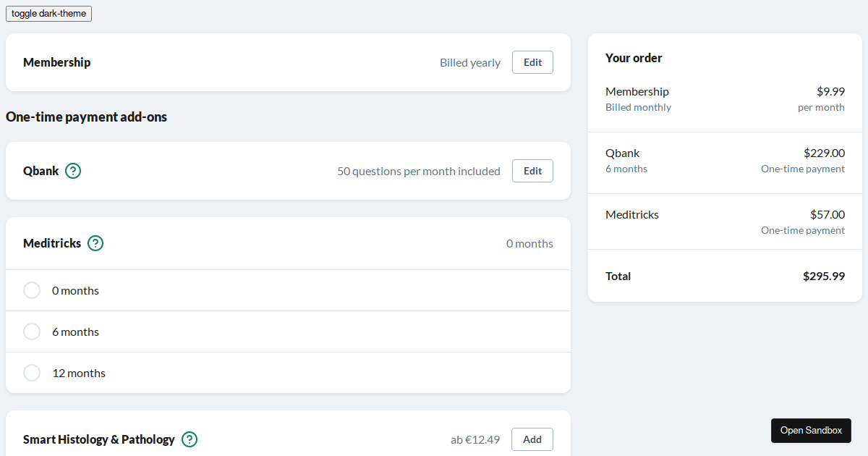Toggle dark-theme for the page
The image size is (868, 456).
click(x=48, y=13)
